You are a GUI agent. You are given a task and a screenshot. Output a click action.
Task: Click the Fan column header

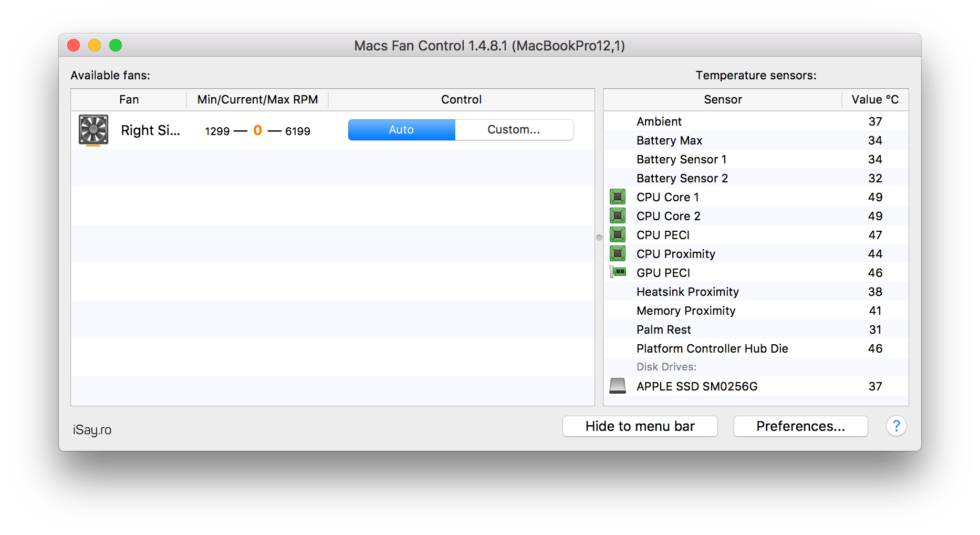129,99
